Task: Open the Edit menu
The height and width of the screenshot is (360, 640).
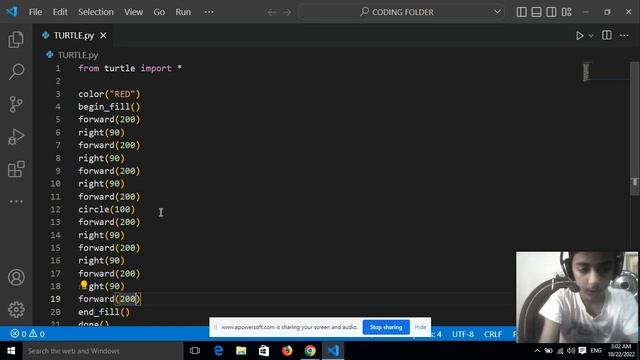Action: (60, 12)
